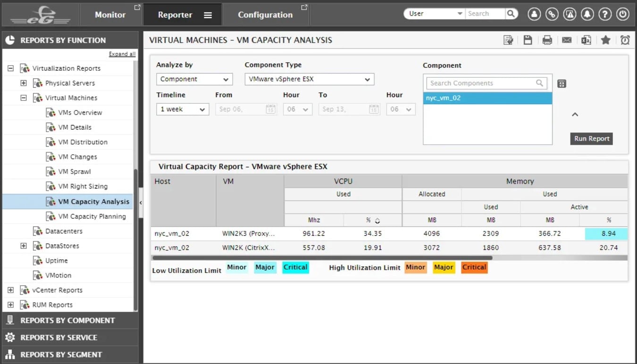The height and width of the screenshot is (364, 637).
Task: Open the From date calendar icon
Action: 270,109
